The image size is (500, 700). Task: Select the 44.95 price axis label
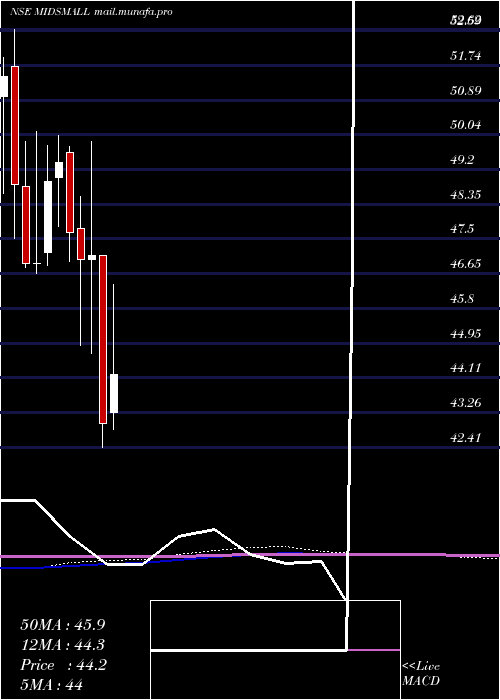[466, 333]
